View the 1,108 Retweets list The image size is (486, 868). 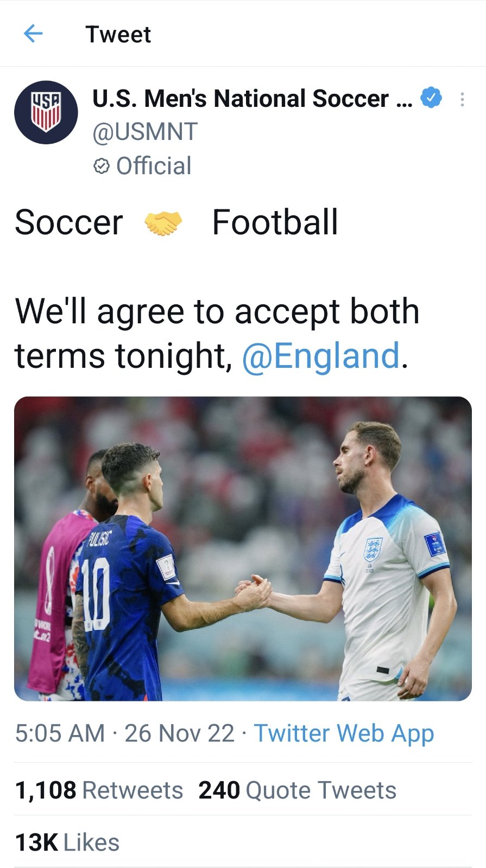coord(99,790)
